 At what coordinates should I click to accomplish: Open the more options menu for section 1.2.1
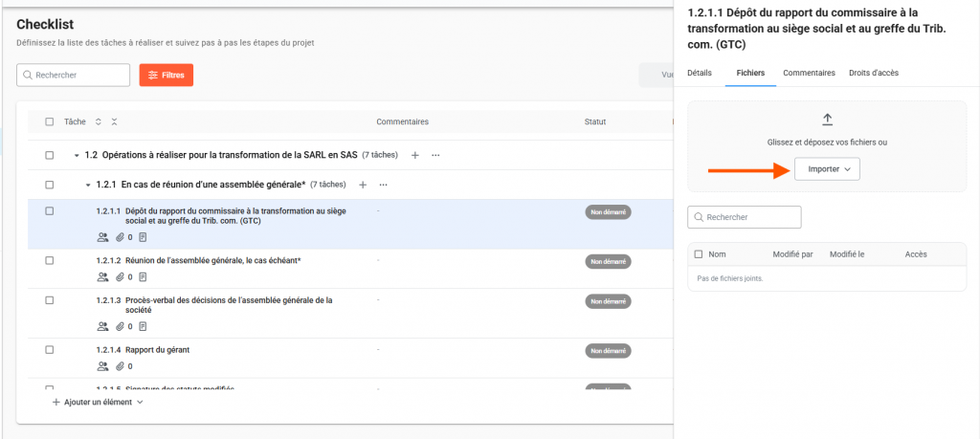tap(383, 185)
